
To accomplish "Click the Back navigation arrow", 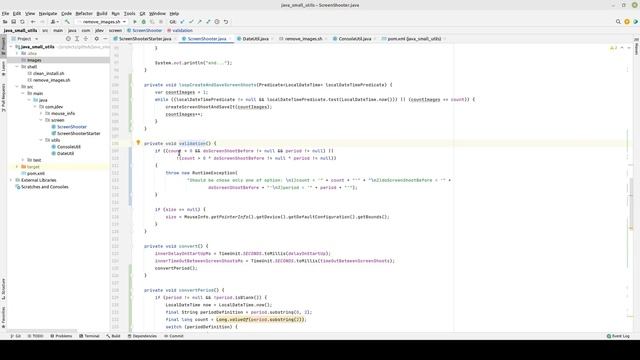I will [33, 22].
